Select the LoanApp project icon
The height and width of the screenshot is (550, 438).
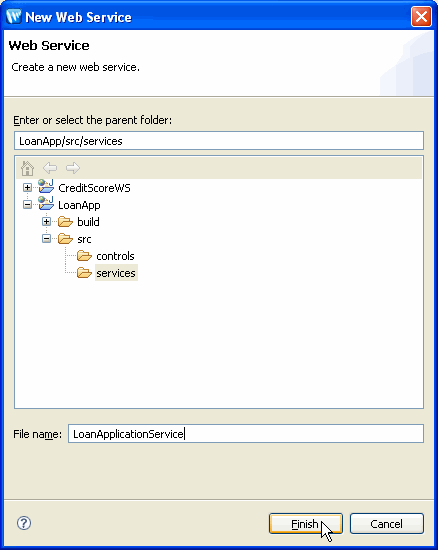pos(46,204)
